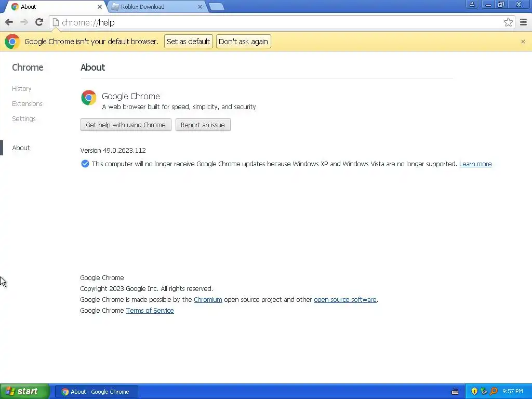Click the magnifier tray icon
This screenshot has height=399, width=532.
tap(494, 392)
